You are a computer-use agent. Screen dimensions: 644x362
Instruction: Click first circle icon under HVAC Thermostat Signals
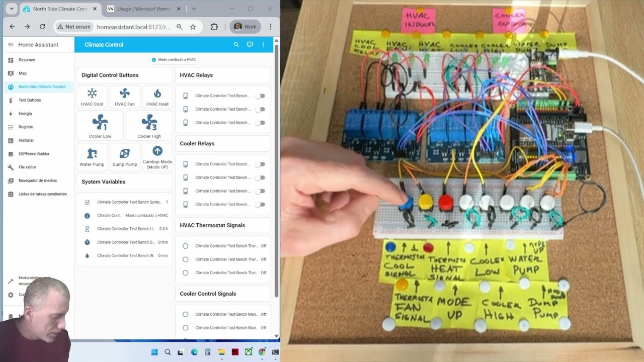186,246
